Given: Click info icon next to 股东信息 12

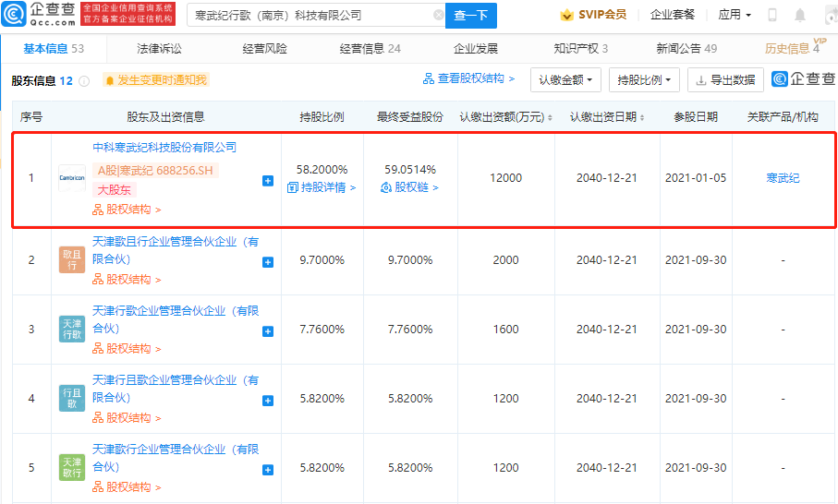Looking at the screenshot, I should [x=84, y=81].
